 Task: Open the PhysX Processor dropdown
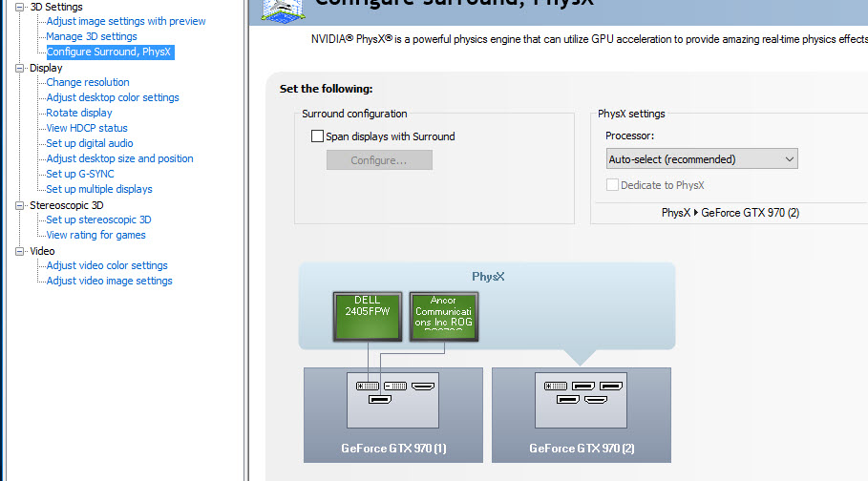702,158
